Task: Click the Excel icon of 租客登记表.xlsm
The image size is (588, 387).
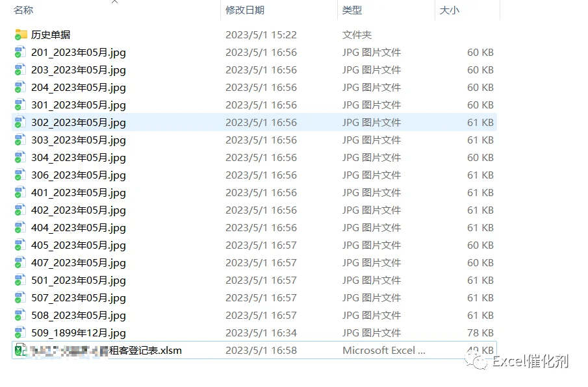Action: coord(20,350)
